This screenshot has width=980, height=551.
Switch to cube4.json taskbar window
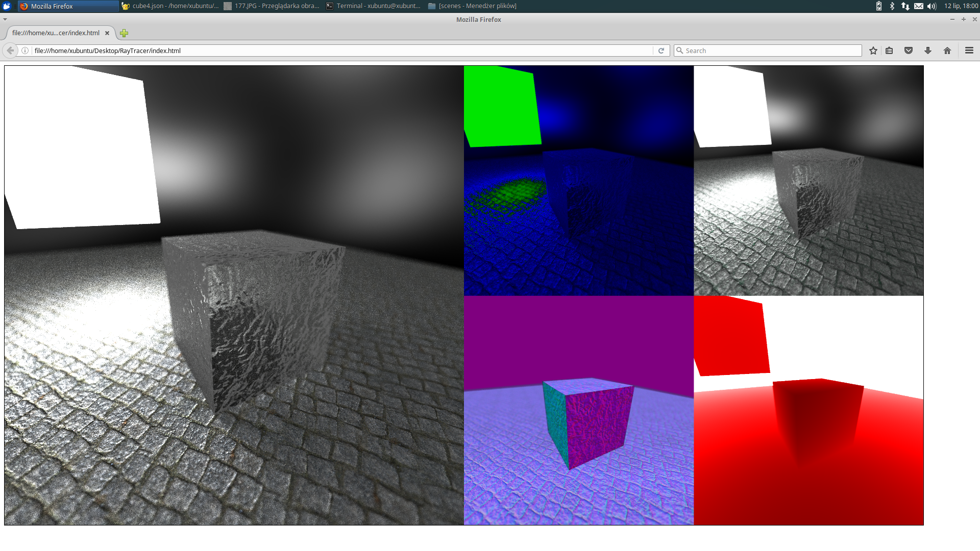[170, 6]
